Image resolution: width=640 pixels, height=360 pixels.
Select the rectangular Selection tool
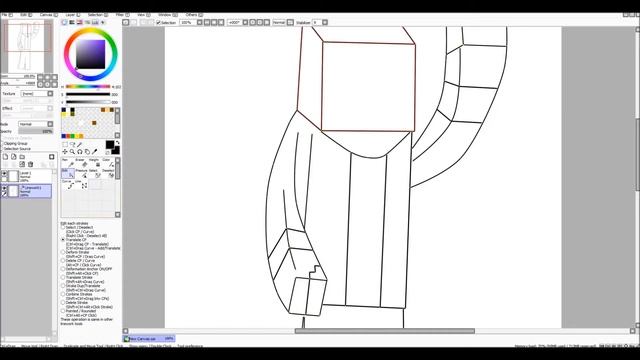65,144
